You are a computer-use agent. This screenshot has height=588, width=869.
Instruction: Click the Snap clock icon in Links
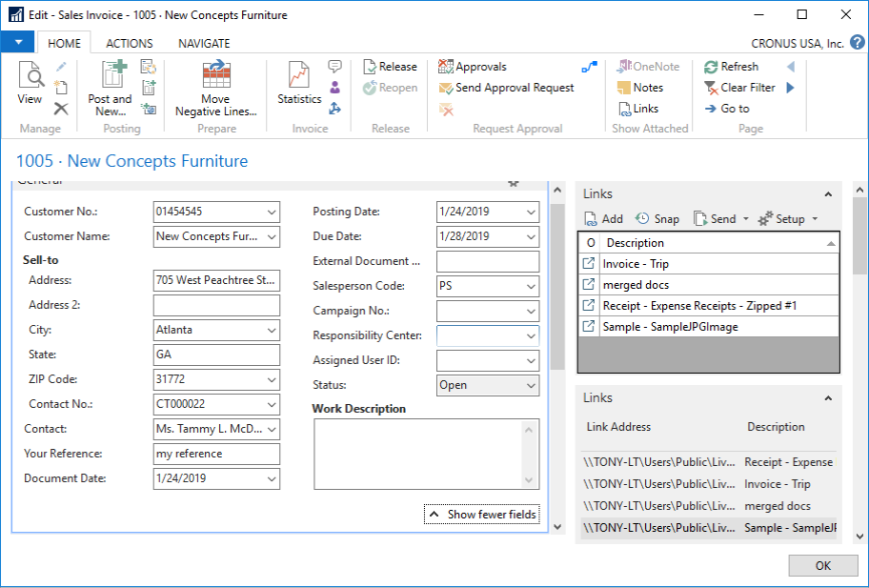[642, 219]
